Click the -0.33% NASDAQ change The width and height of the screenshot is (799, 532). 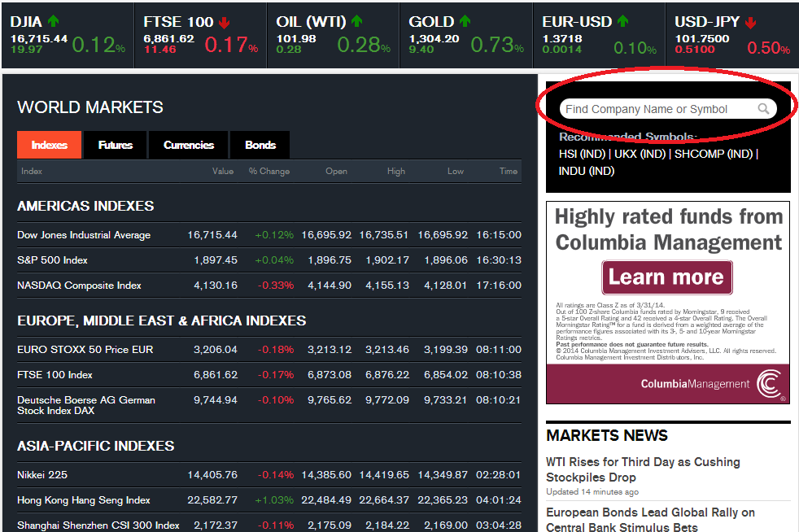276,286
